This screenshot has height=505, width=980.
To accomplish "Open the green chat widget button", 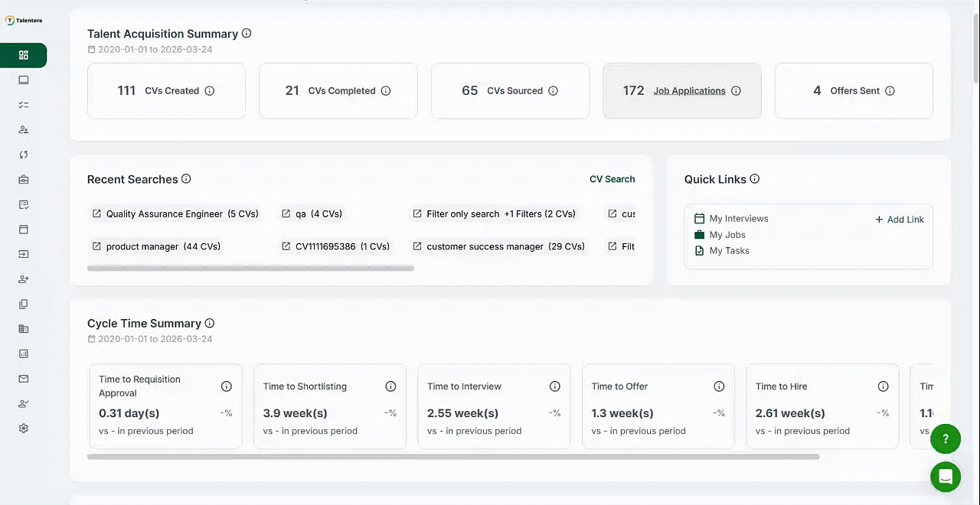I will point(946,477).
